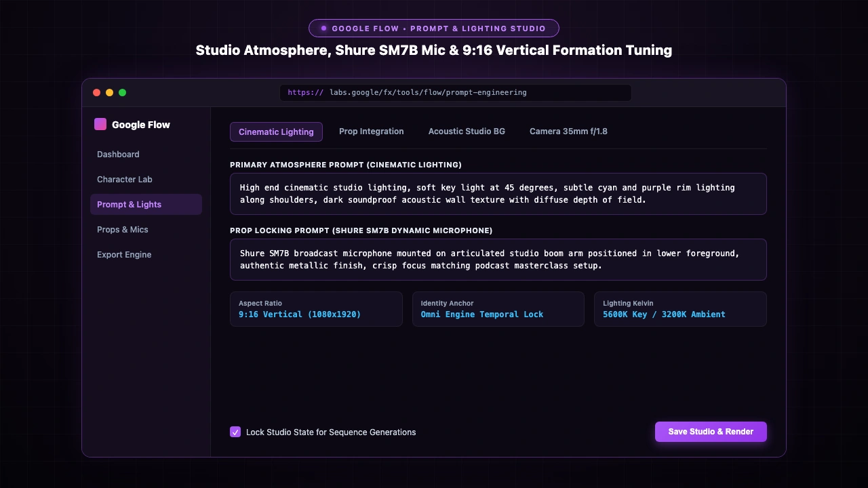The width and height of the screenshot is (868, 488).
Task: Switch to the Cinematic Lighting tab
Action: [276, 131]
